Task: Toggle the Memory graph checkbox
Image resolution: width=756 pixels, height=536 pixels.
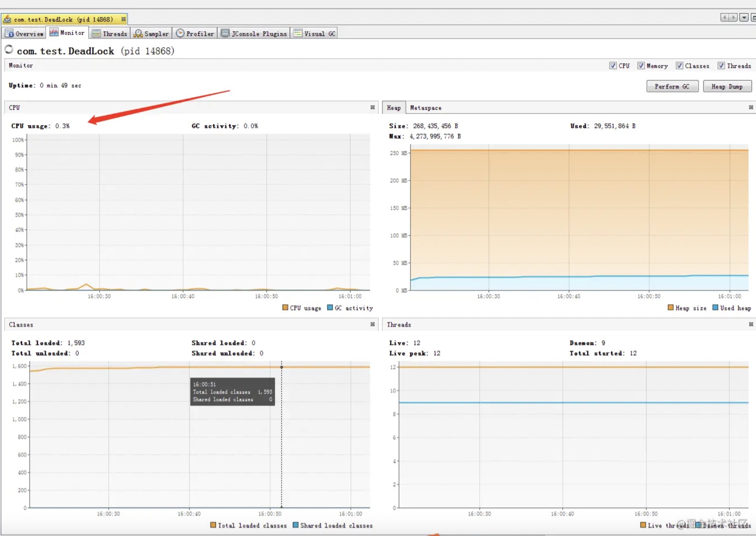Action: 641,66
